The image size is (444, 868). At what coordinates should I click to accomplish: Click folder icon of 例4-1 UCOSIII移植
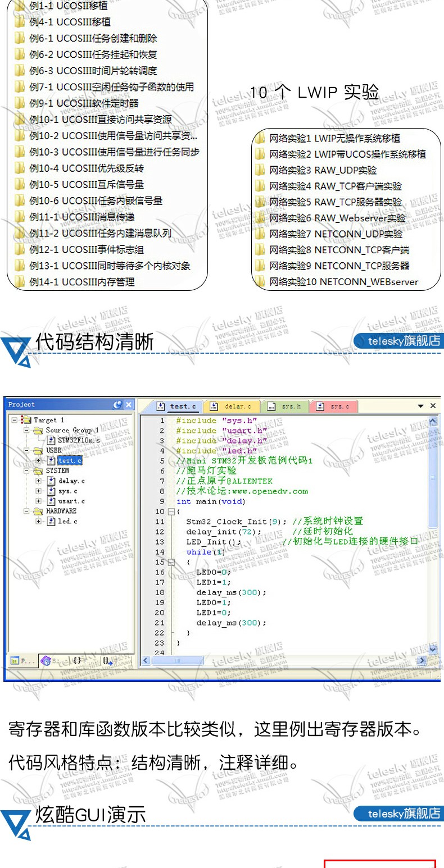tap(20, 22)
